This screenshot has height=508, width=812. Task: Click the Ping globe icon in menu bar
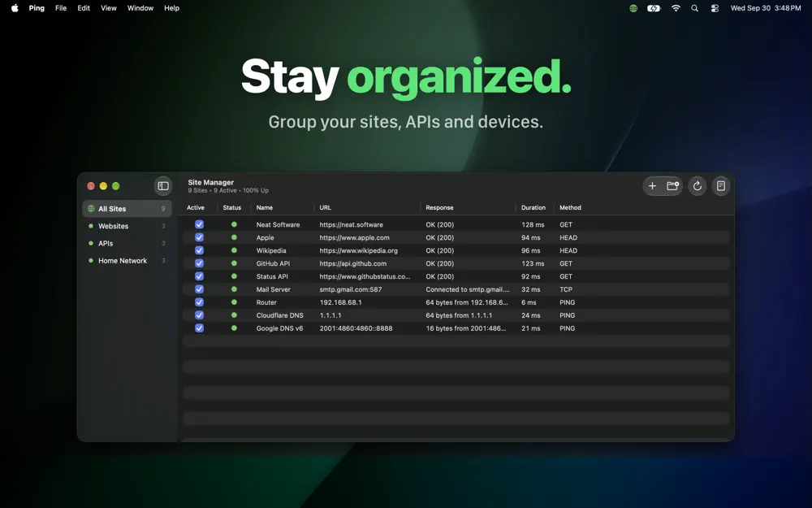[633, 8]
